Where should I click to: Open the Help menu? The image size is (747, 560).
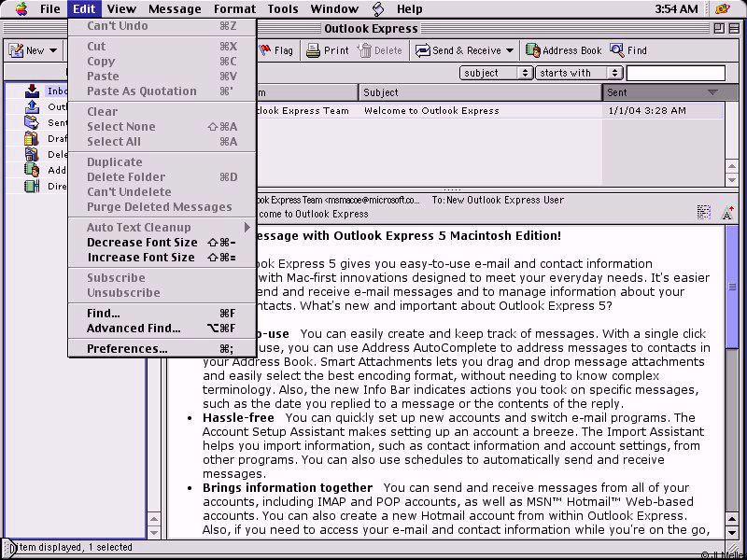coord(409,8)
